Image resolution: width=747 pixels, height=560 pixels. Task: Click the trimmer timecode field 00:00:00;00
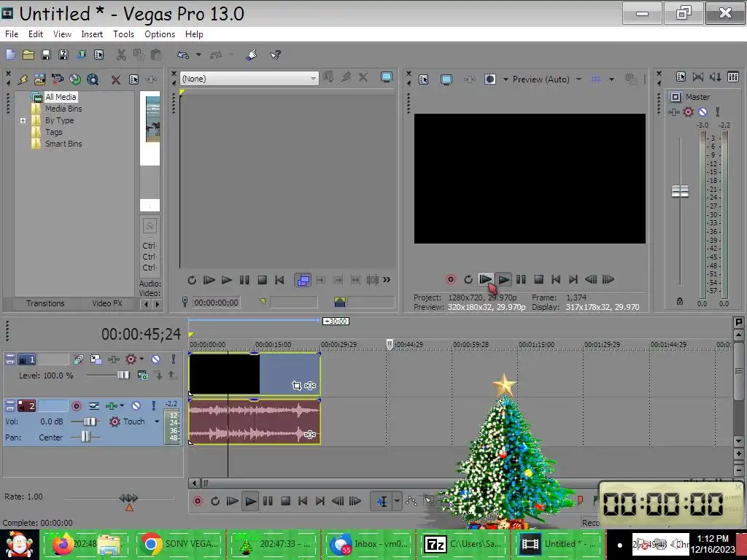[216, 303]
